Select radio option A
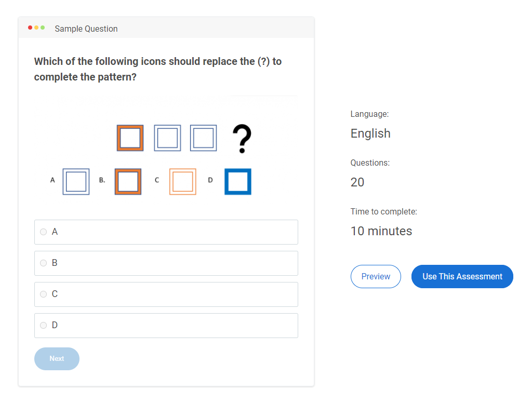 [x=44, y=232]
